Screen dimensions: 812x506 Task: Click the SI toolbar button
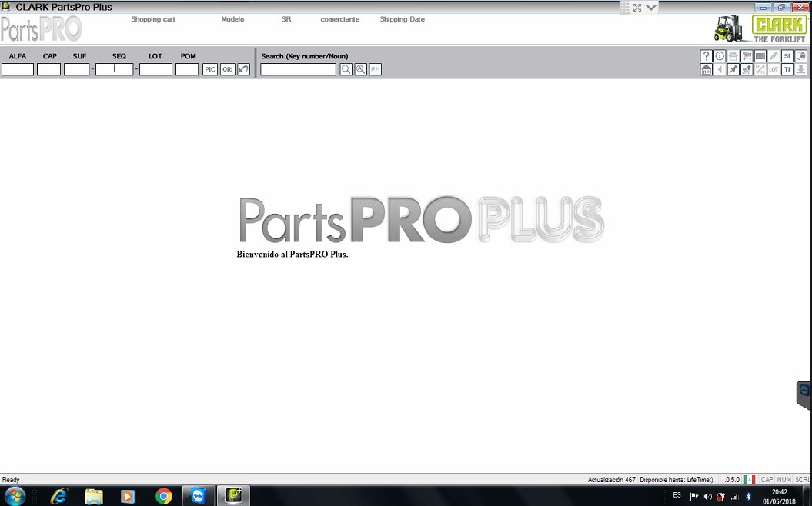787,56
